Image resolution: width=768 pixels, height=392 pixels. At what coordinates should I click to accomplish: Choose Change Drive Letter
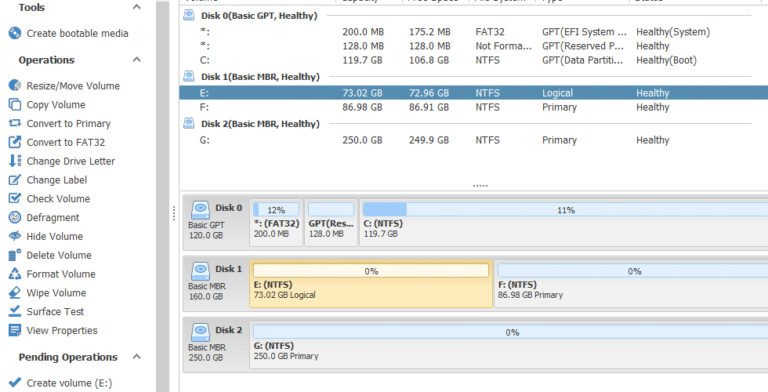[71, 161]
